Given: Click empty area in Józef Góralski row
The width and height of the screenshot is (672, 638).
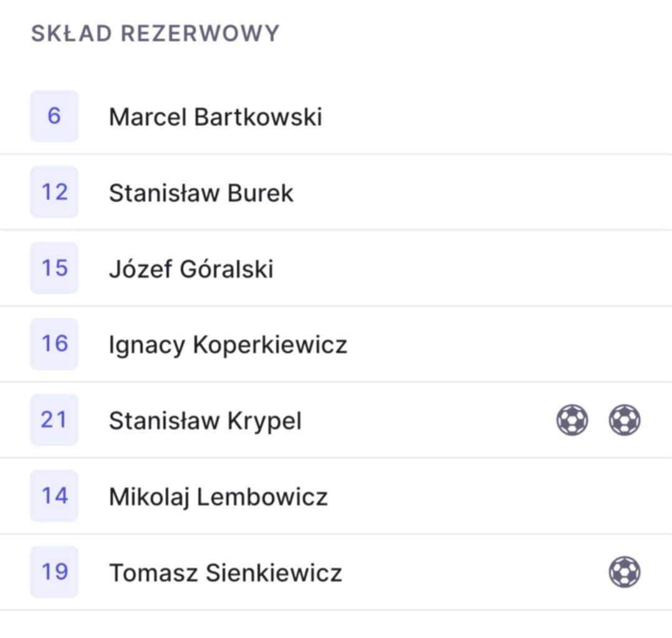Looking at the screenshot, I should tap(471, 268).
